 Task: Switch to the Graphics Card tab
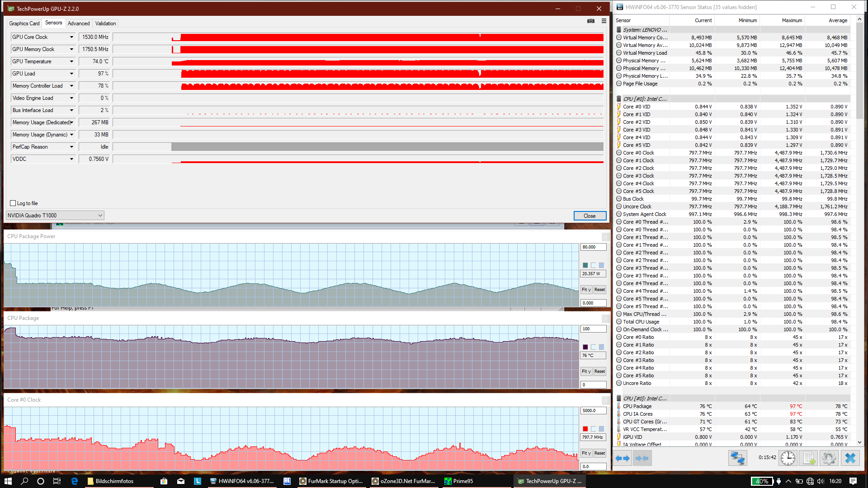[x=24, y=23]
